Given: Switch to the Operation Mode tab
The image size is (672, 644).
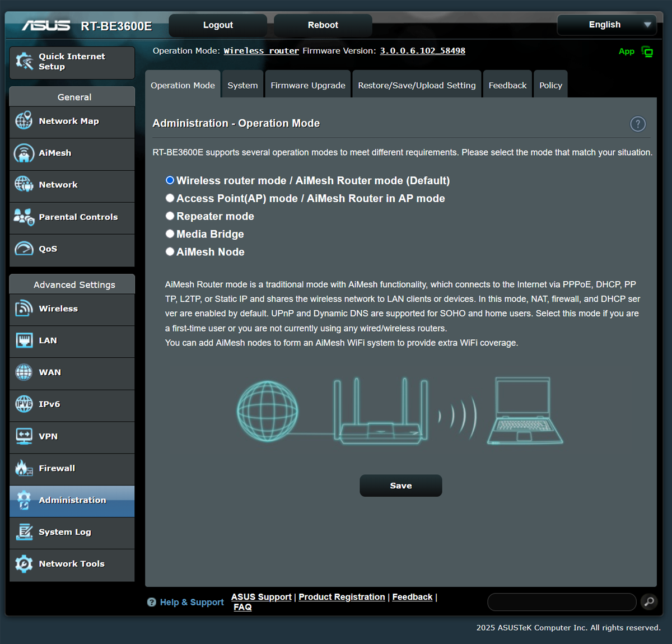Looking at the screenshot, I should [183, 85].
